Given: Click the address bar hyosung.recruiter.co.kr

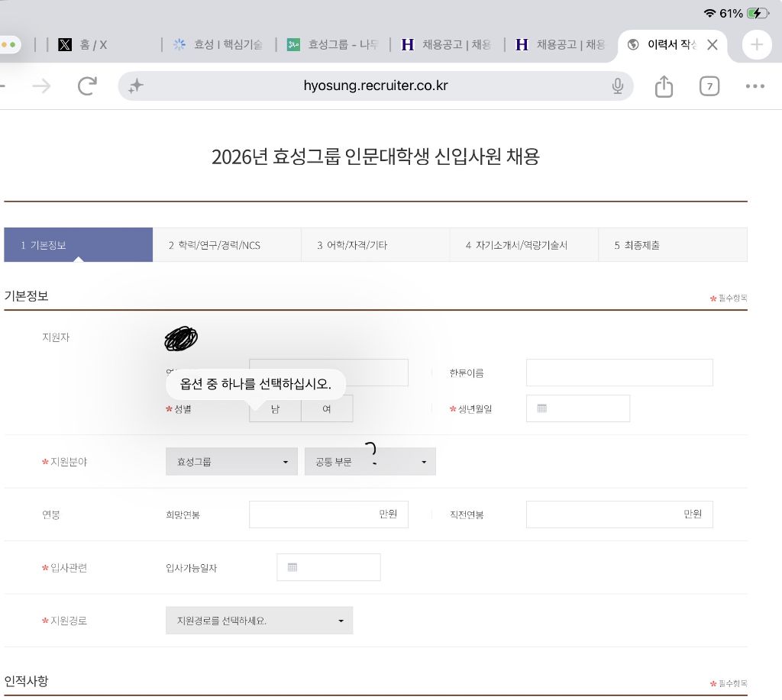Looking at the screenshot, I should (x=376, y=85).
